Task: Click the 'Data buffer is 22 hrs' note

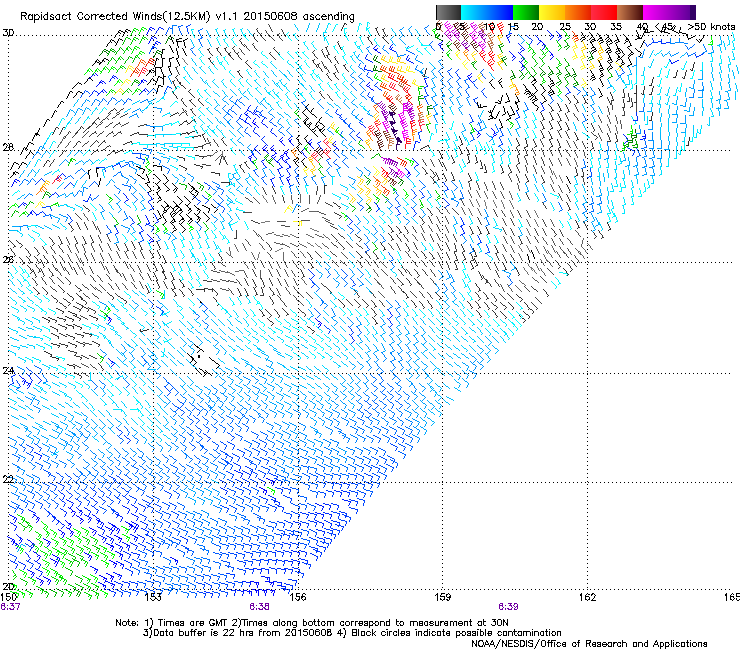Action: (x=204, y=633)
